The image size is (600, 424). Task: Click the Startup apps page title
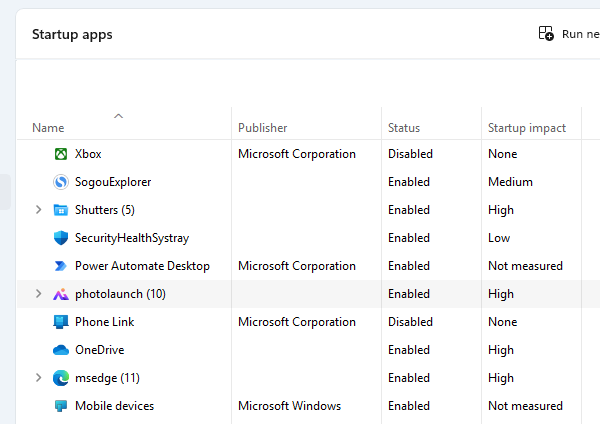point(72,34)
